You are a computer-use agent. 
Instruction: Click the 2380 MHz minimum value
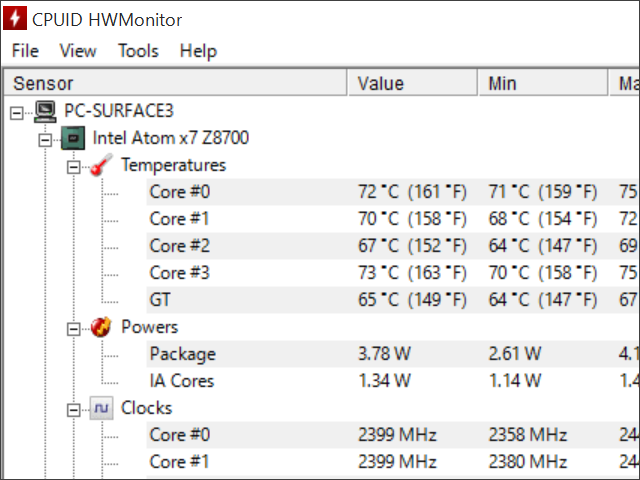coord(528,462)
